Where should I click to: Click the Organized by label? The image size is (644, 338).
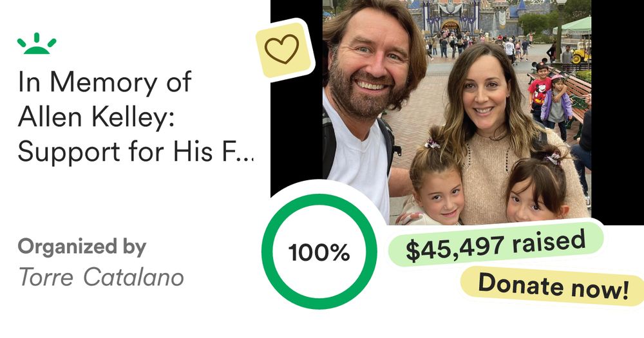tap(82, 247)
